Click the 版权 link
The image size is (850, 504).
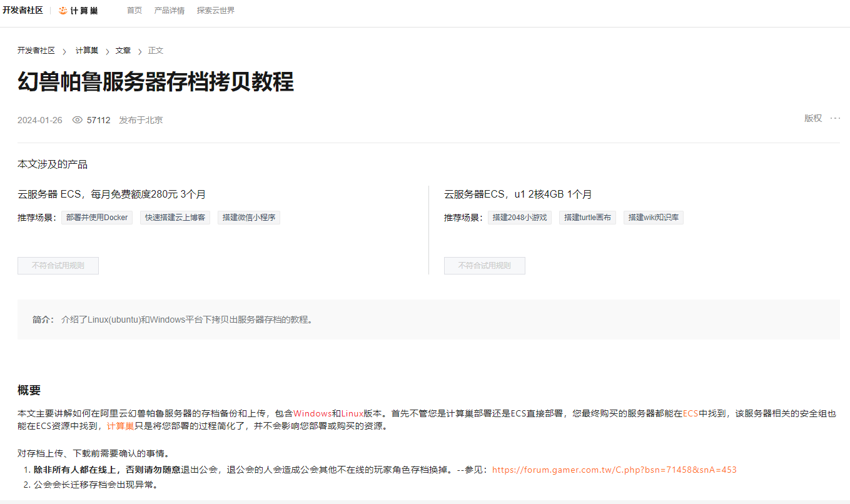click(x=813, y=118)
